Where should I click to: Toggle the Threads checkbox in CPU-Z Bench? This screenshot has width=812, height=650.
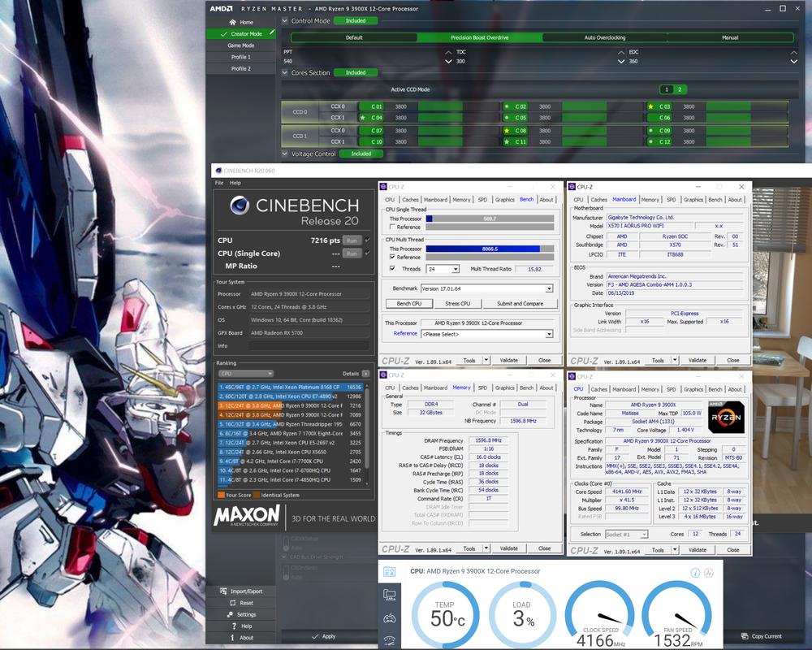click(392, 268)
